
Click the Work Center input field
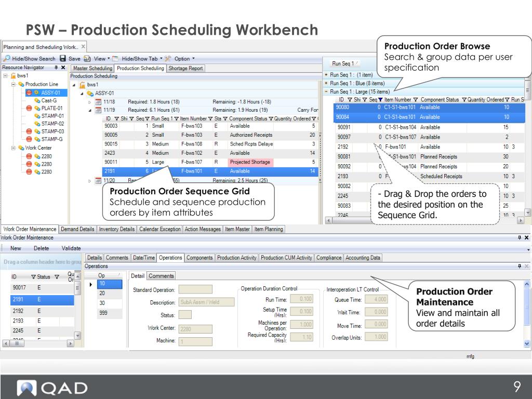pos(195,329)
